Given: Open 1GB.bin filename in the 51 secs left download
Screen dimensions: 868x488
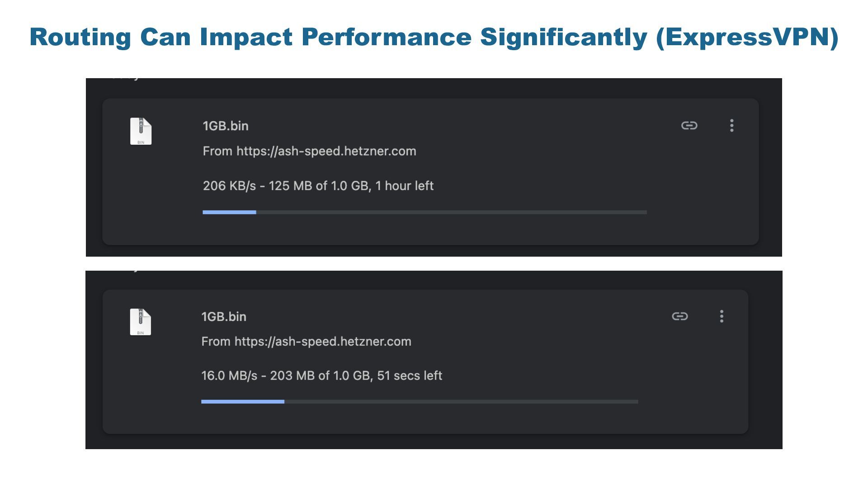Looking at the screenshot, I should click(223, 317).
